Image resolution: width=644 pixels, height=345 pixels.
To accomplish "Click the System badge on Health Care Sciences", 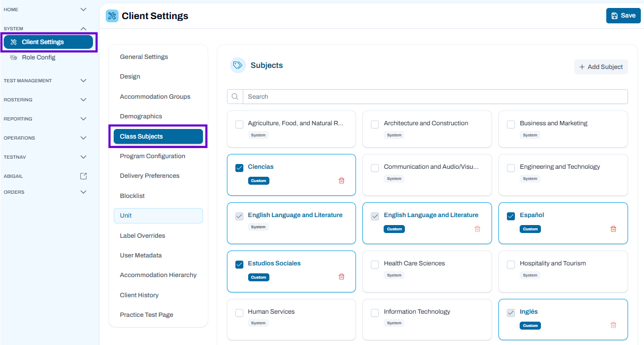I will tap(394, 275).
